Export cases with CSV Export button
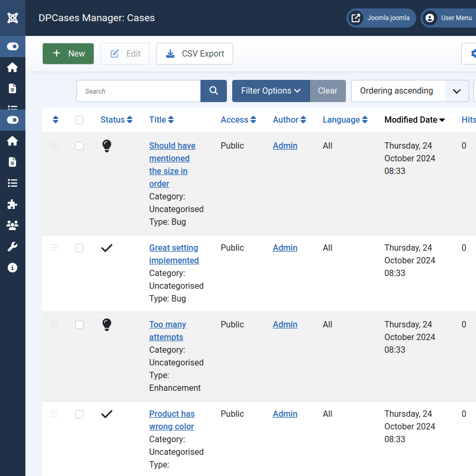 click(195, 54)
